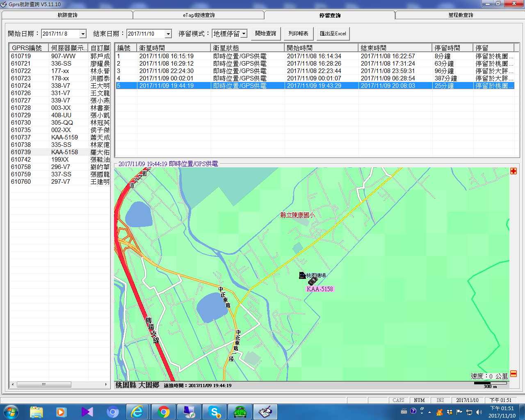
Task: Click horizontal scrollbar thumb of vehicle list
Action: pos(44,385)
